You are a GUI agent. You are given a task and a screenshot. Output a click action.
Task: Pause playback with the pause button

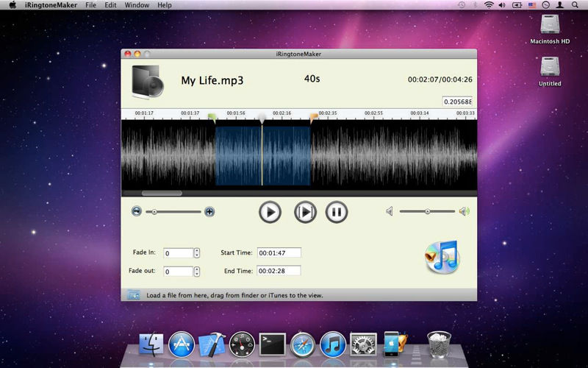coord(337,212)
